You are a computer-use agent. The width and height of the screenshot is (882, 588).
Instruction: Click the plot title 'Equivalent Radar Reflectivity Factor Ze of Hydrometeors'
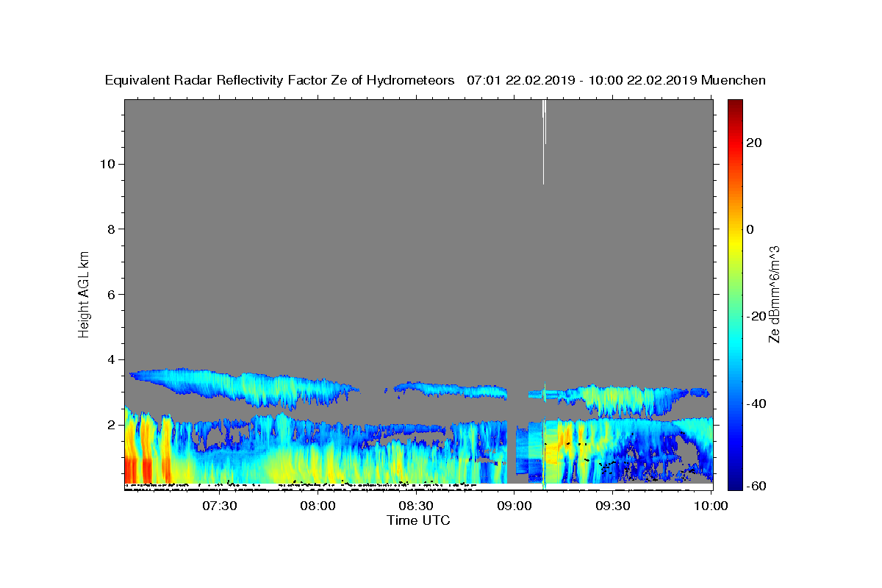click(x=279, y=80)
